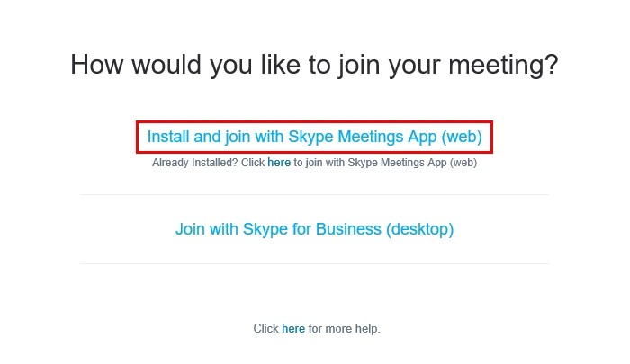Click the '(desktop)' part of the Skype for Business link
Viewport: 630px width, 364px height.
tap(420, 229)
